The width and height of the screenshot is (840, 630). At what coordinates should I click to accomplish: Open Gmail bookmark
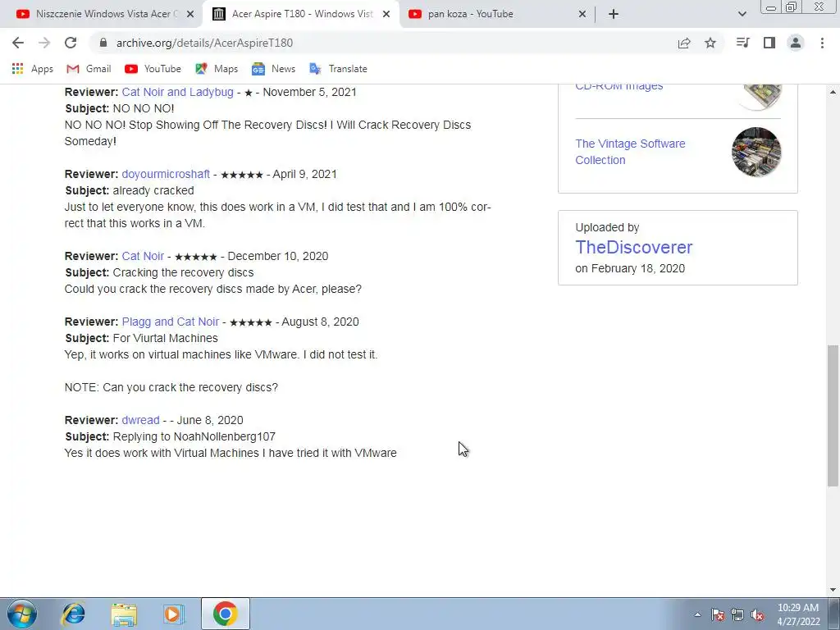pos(89,69)
